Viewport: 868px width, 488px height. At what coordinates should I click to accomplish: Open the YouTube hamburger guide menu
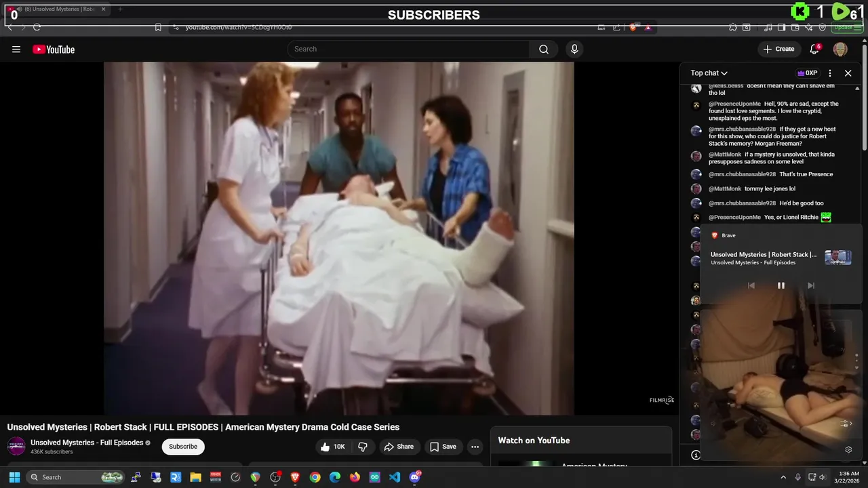click(16, 49)
